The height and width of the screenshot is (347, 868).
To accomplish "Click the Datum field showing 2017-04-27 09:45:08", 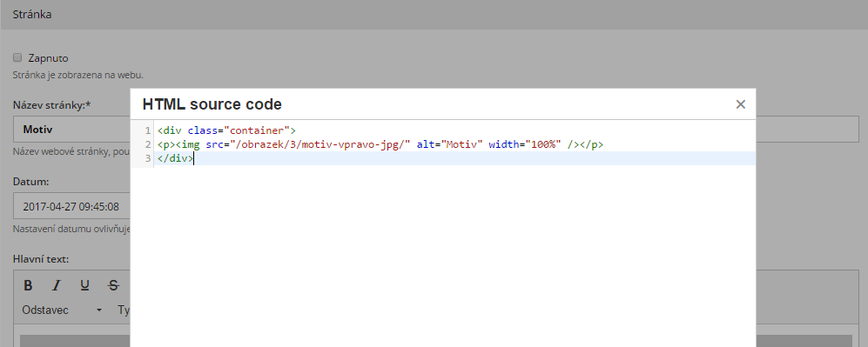I will 71,207.
